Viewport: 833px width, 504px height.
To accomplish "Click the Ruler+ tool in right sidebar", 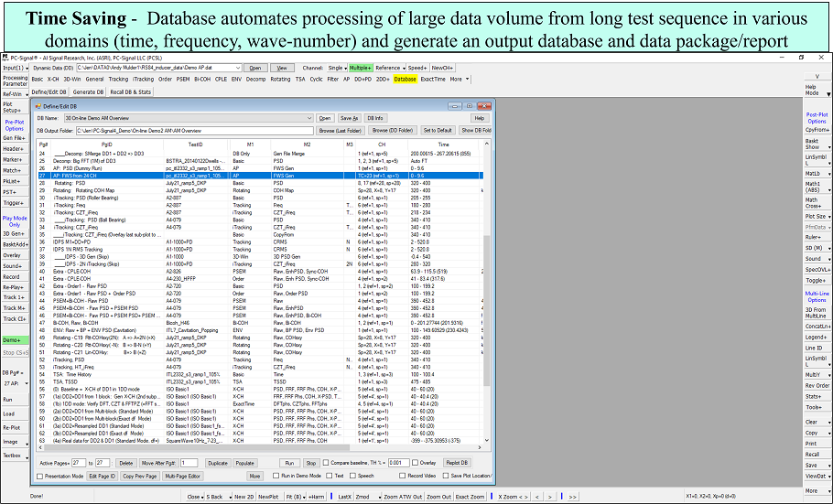I will 812,238.
